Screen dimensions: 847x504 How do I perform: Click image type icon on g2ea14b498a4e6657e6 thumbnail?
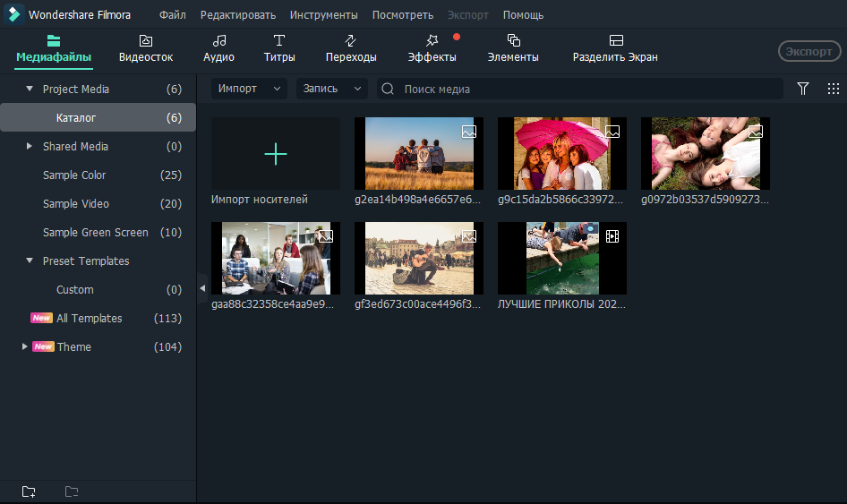coord(469,132)
